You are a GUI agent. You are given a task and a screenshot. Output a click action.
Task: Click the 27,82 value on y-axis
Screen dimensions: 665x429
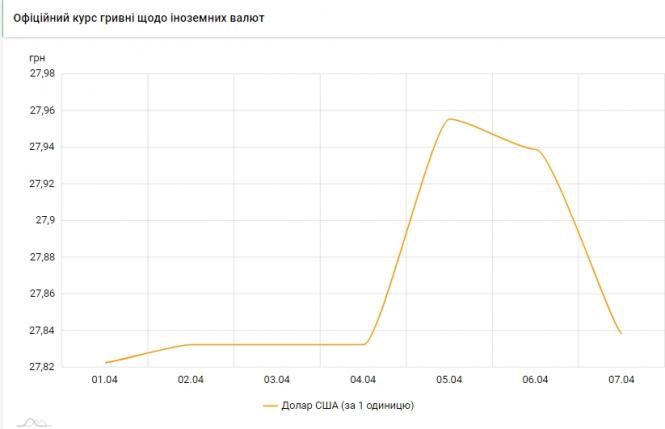pos(41,367)
